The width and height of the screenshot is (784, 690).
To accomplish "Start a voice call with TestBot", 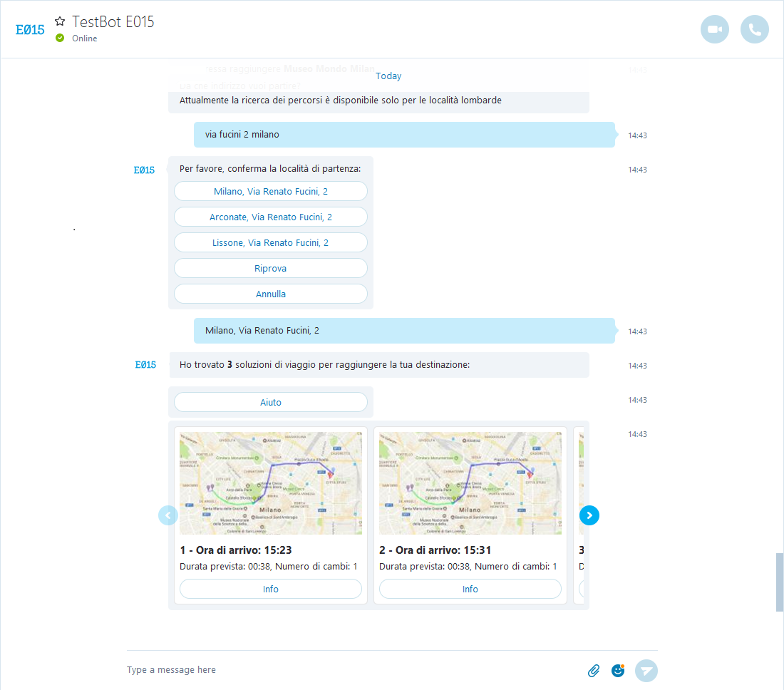I will coord(755,29).
